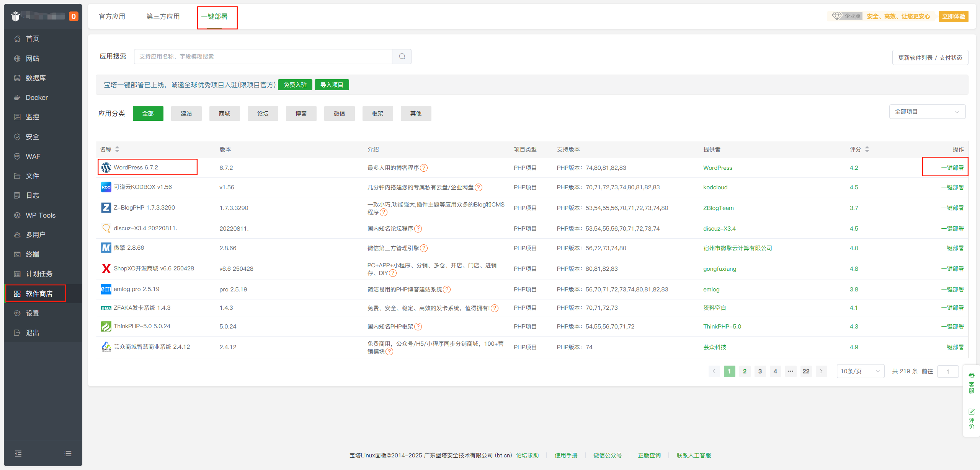The width and height of the screenshot is (980, 470).
Task: Click the 应用搜索 input field
Action: click(x=263, y=57)
